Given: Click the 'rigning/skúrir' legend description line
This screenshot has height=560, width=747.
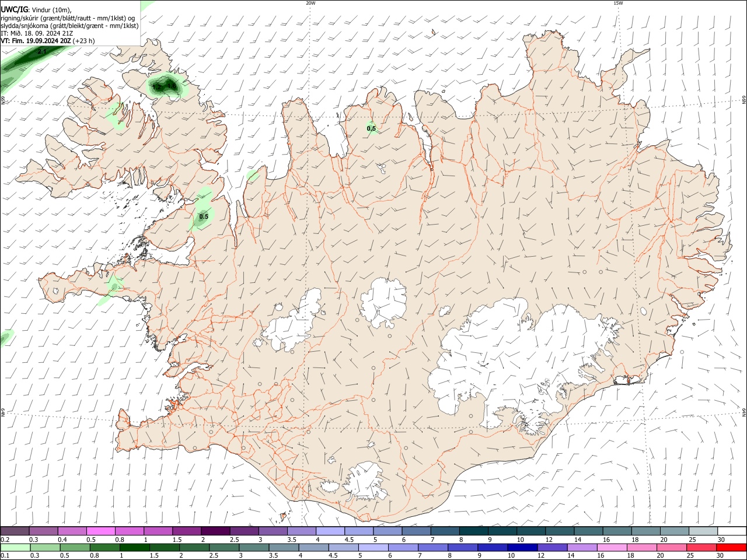Looking at the screenshot, I should click(68, 17).
